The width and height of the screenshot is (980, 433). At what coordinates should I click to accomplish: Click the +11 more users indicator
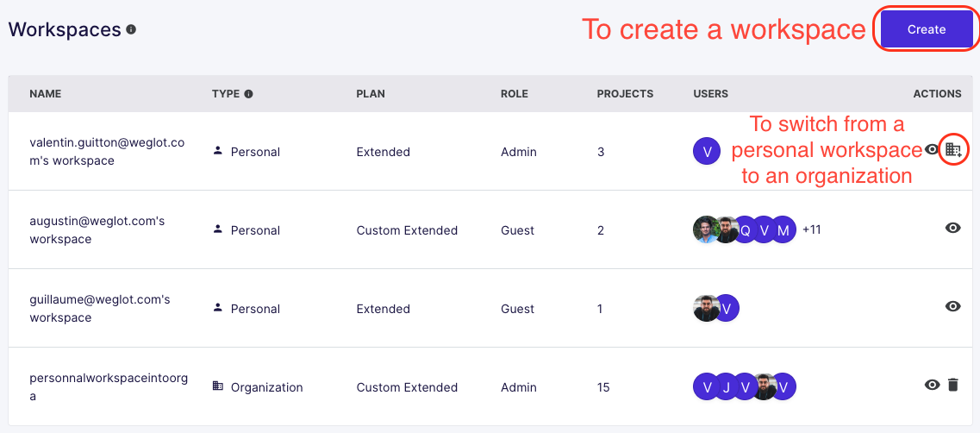coord(811,230)
